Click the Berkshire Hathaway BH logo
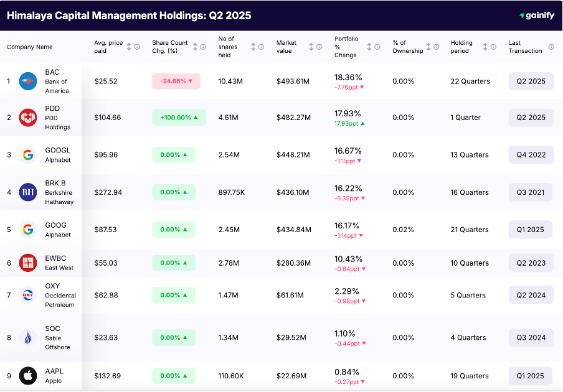 (28, 192)
